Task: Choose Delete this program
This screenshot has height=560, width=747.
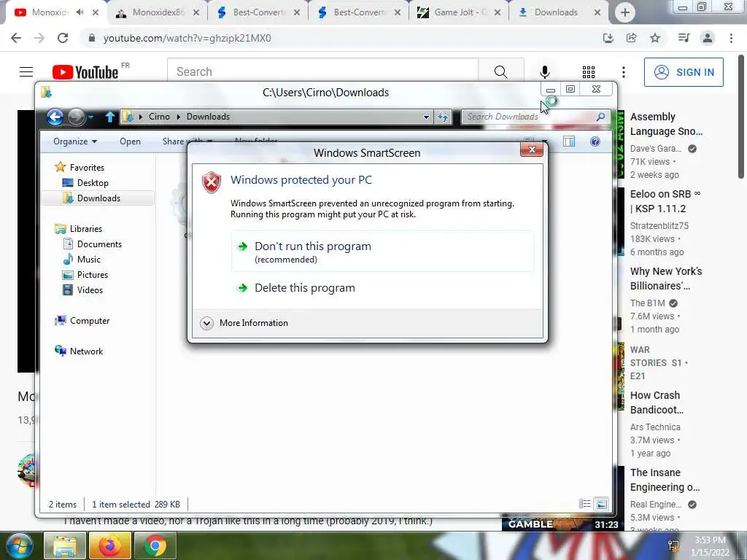Action: 305,287
